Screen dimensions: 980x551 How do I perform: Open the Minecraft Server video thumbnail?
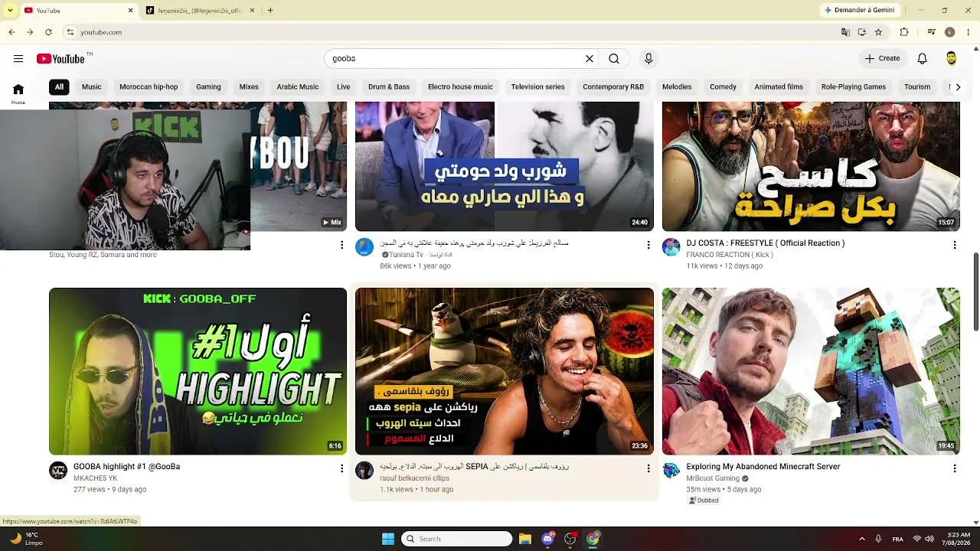click(x=811, y=371)
